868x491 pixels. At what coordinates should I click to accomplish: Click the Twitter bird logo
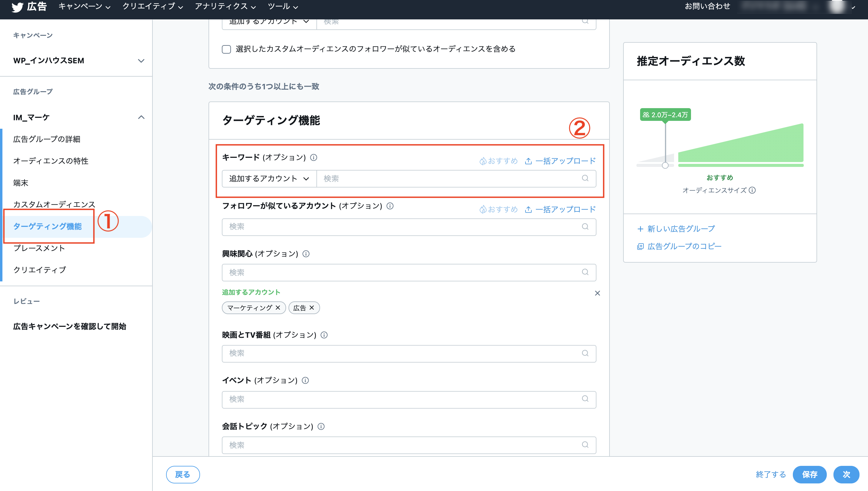[17, 7]
